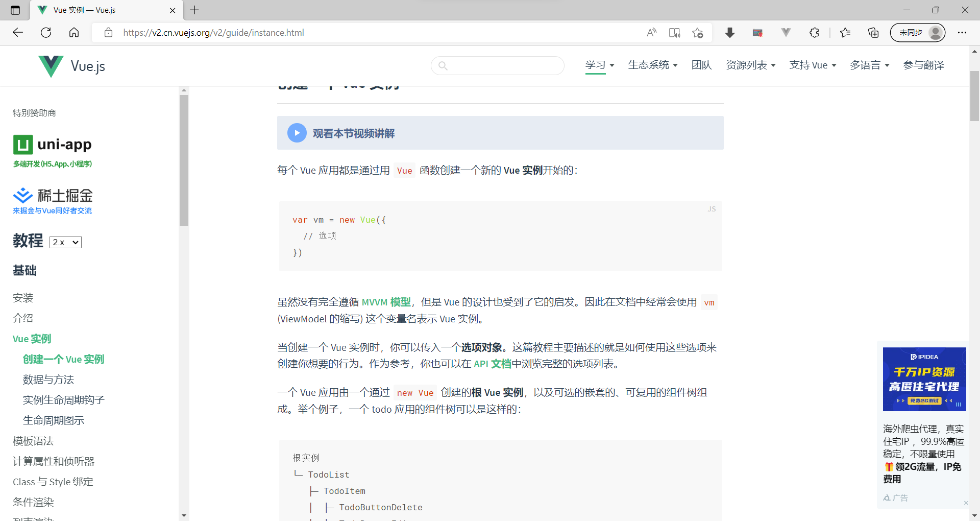
Task: Open the 2.x version selector
Action: 65,242
